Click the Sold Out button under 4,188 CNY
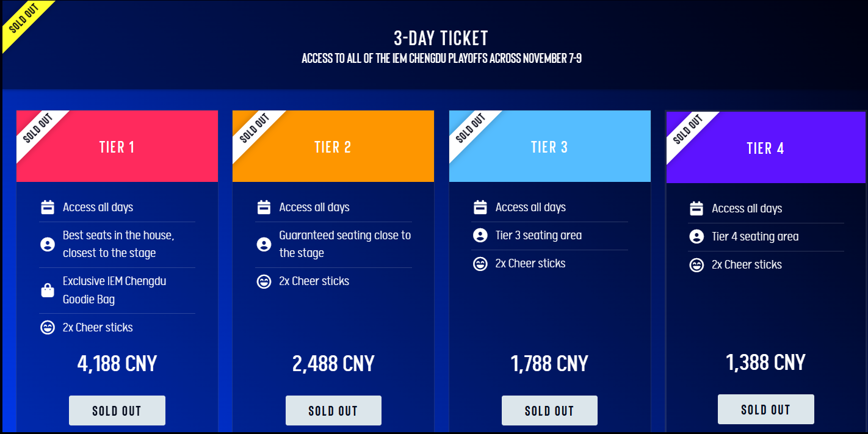The width and height of the screenshot is (868, 434). click(x=117, y=410)
